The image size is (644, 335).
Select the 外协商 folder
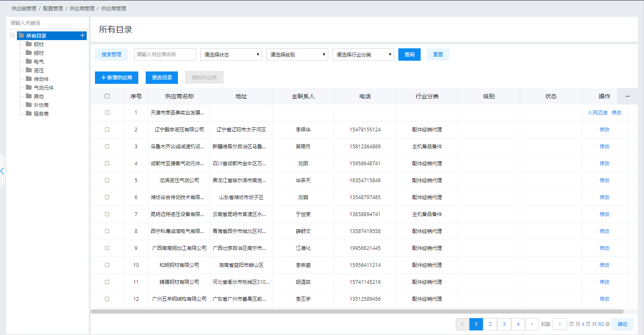point(41,105)
